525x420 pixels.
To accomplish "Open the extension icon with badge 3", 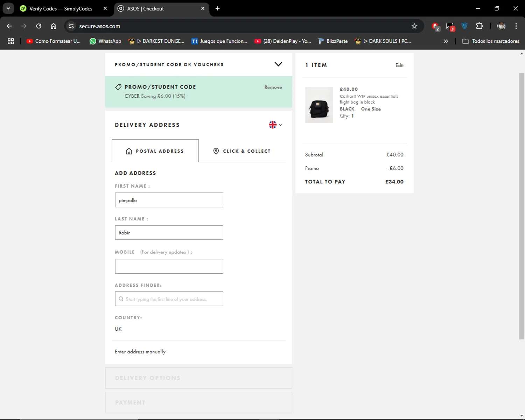I will click(450, 26).
